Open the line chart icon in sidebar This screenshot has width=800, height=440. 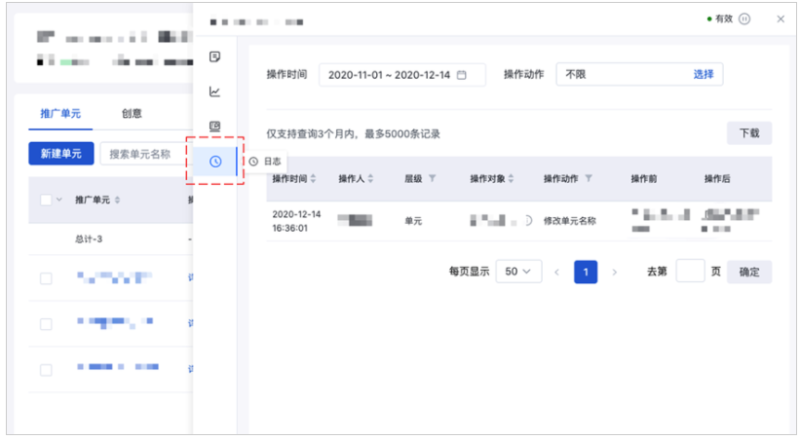pyautogui.click(x=215, y=92)
